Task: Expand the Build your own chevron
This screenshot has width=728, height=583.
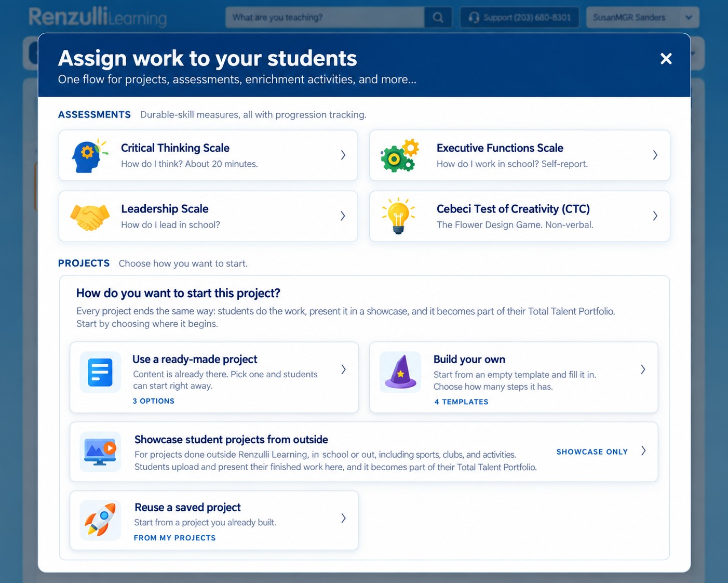Action: click(x=643, y=369)
